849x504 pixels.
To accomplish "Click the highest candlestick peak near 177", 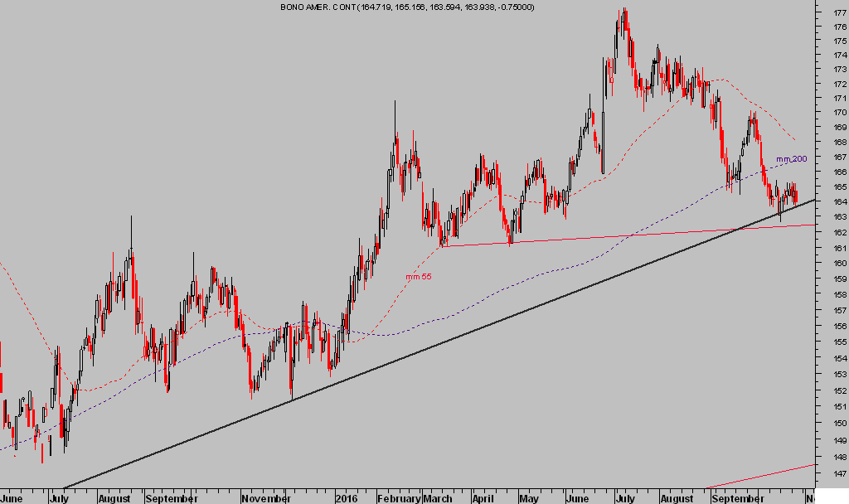I will 623,12.
